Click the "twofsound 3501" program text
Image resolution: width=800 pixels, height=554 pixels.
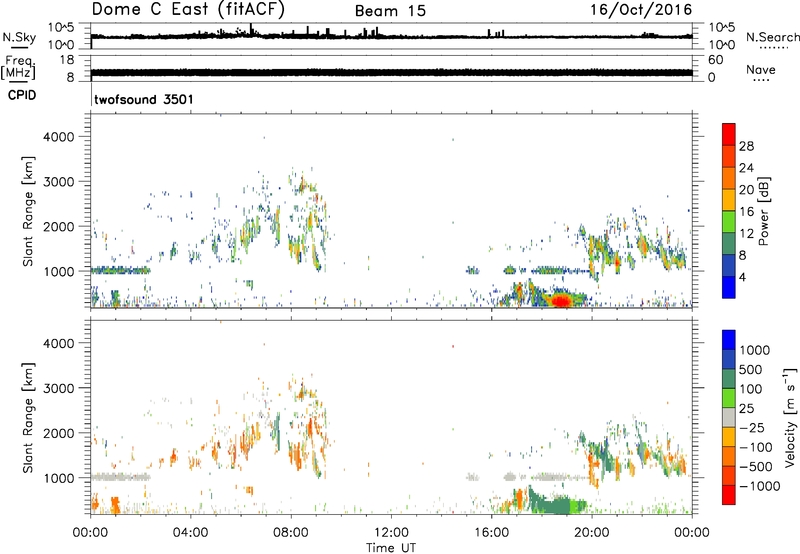click(144, 99)
